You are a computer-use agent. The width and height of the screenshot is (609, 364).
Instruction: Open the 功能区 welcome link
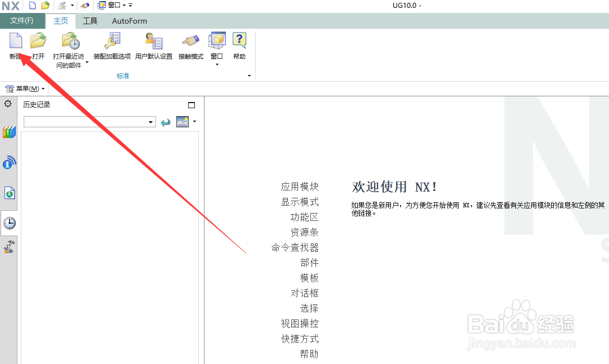click(304, 217)
